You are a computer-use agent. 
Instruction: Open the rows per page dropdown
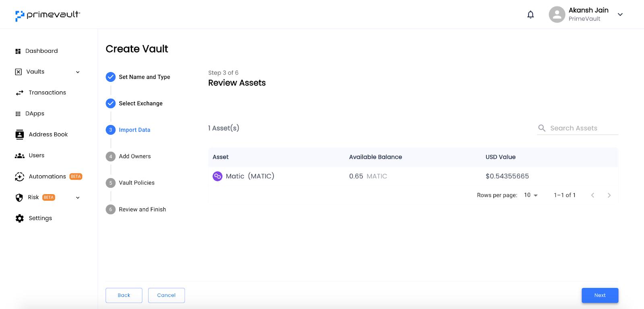tap(531, 195)
